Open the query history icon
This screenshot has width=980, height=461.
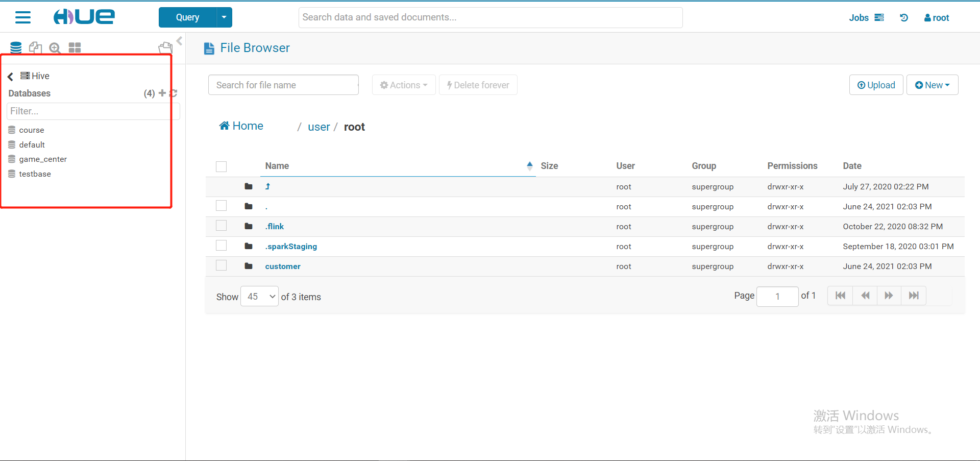pyautogui.click(x=904, y=18)
